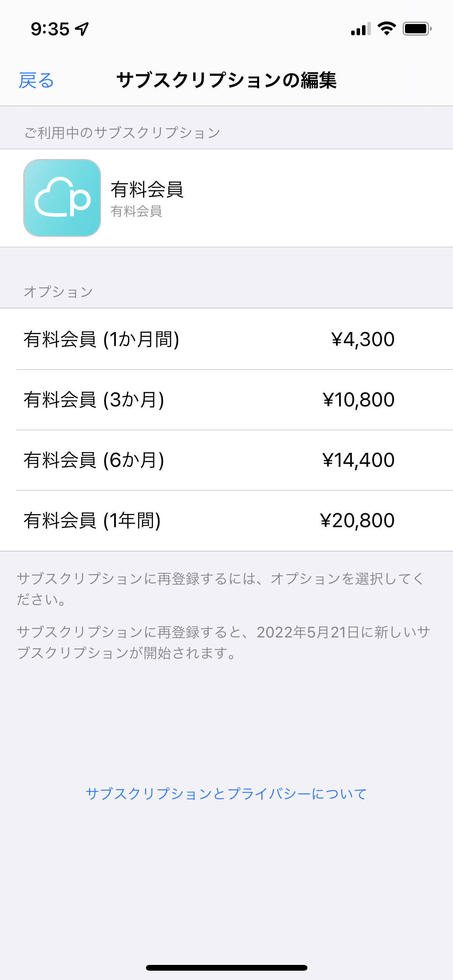The image size is (453, 980).
Task: Pick the 有料会員 (6か月) plan
Action: pos(94,460)
